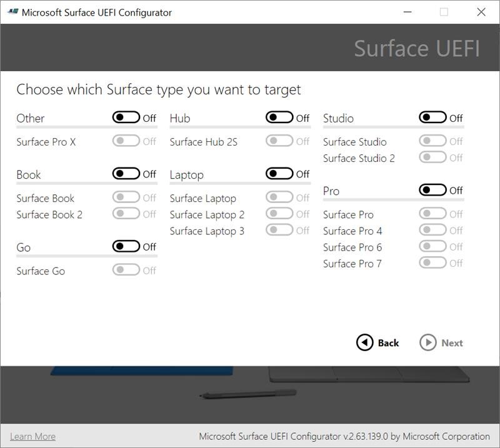Screen dimensions: 500x448
Task: Toggle the Surface Pro X switch
Action: click(x=126, y=141)
